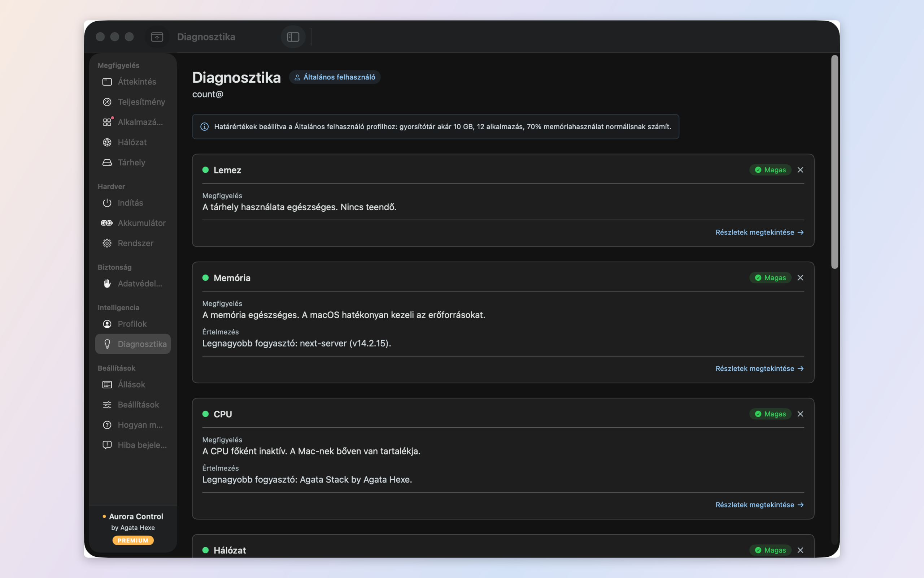Click the 'by Agata Hexe' sidebar footer text
Viewport: 924px width, 578px height.
133,527
